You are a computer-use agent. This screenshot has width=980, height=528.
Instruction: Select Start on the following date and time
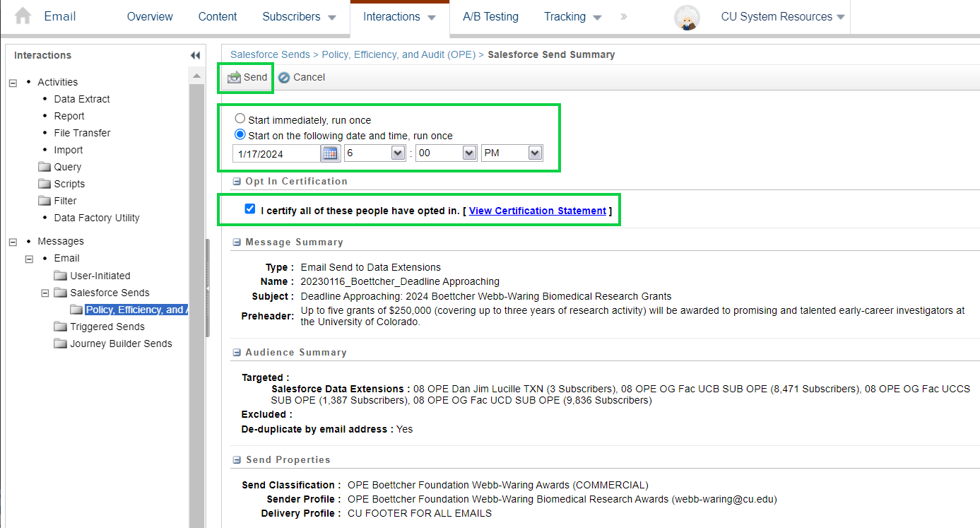pyautogui.click(x=240, y=135)
